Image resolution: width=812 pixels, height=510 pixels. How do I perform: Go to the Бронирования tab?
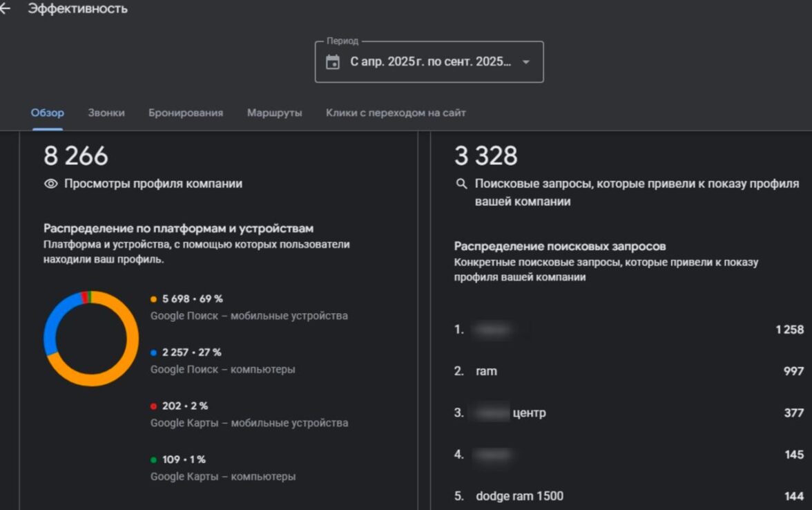pyautogui.click(x=186, y=113)
